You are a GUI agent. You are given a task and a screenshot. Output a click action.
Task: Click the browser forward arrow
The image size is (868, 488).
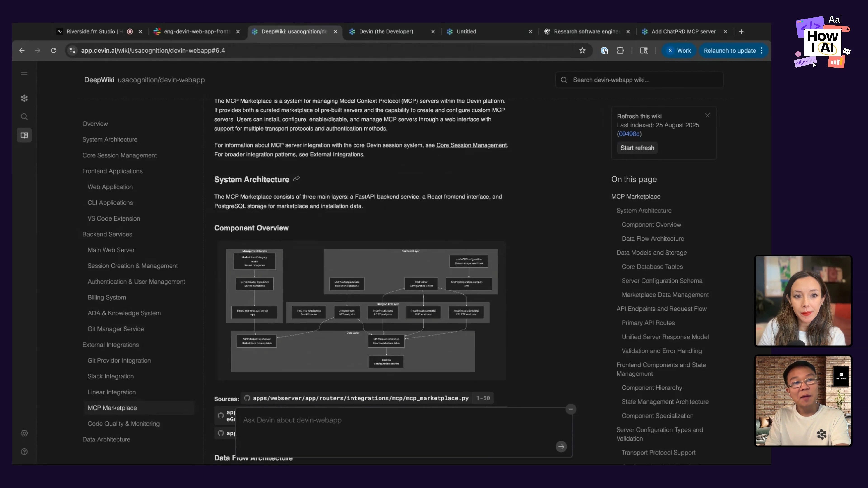37,51
